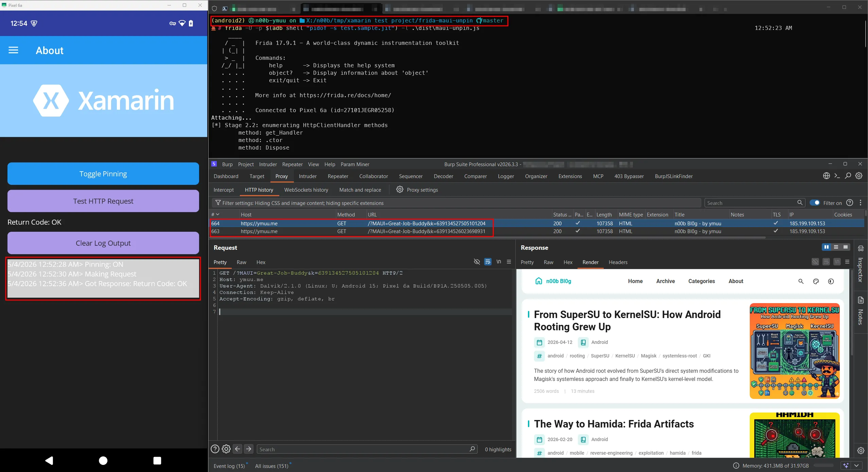Open filter settings bar in HTTP history

click(x=457, y=203)
